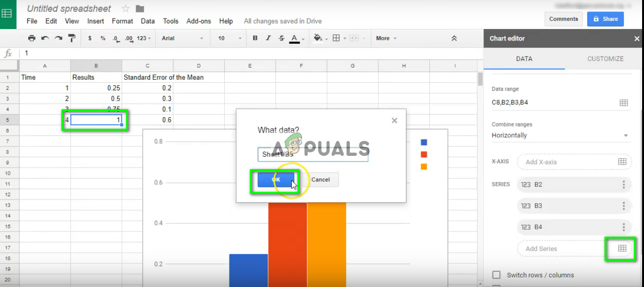
Task: Open the Add-ons menu
Action: [x=198, y=21]
